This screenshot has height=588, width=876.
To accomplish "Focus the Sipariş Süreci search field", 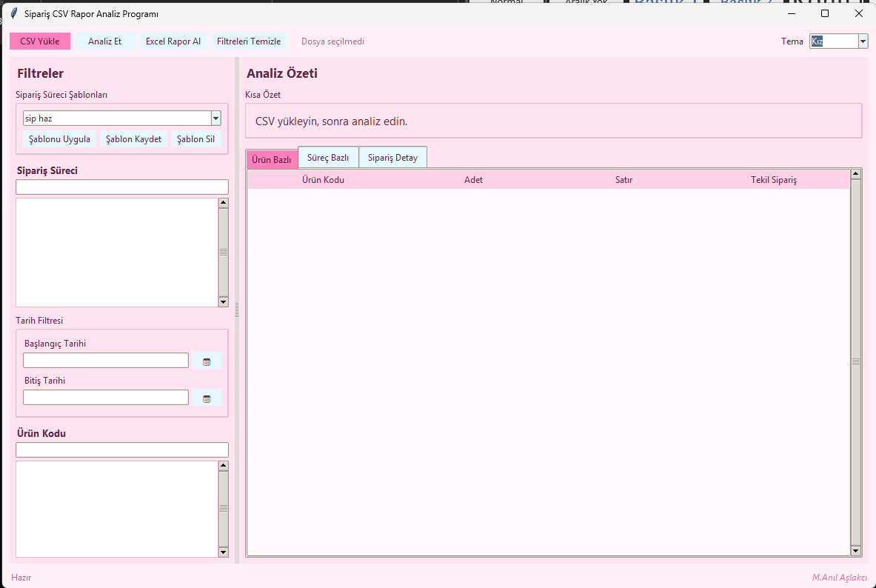I will click(121, 187).
